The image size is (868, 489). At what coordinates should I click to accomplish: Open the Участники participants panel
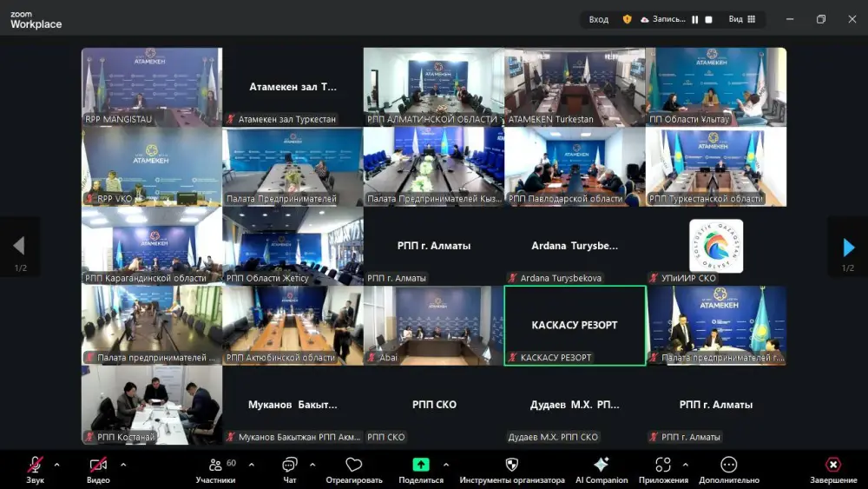215,466
